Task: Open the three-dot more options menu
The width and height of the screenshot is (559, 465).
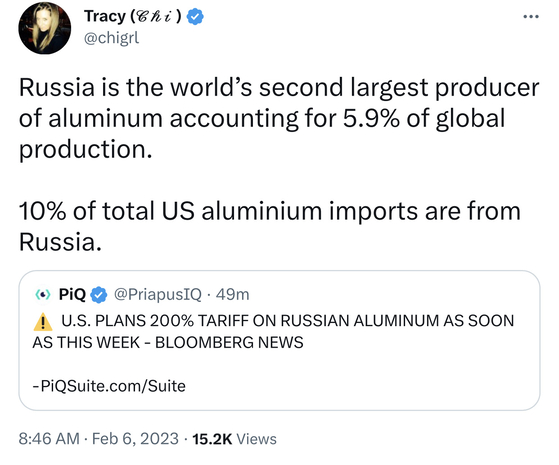Action: coord(531,16)
